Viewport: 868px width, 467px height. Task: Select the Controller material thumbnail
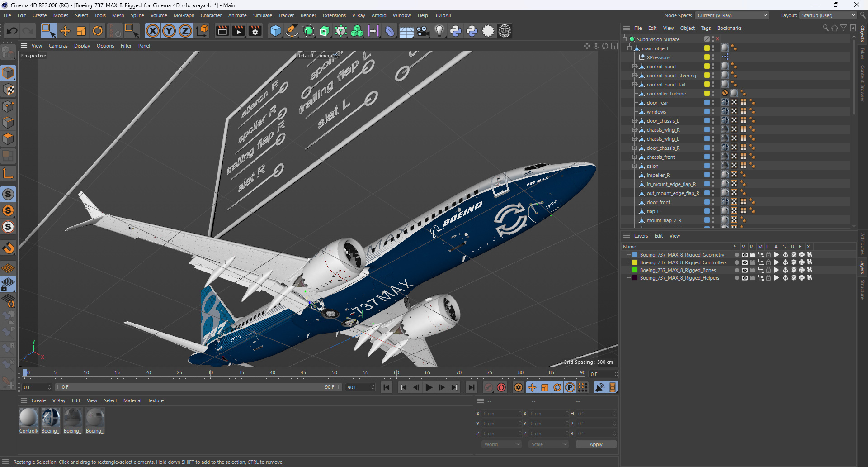pyautogui.click(x=28, y=418)
